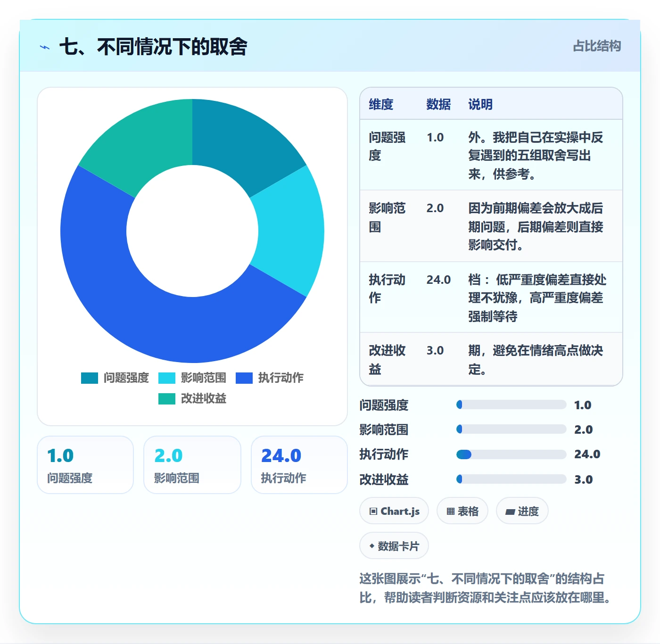The width and height of the screenshot is (660, 644).
Task: Click the 说明 table column header
Action: point(480,104)
